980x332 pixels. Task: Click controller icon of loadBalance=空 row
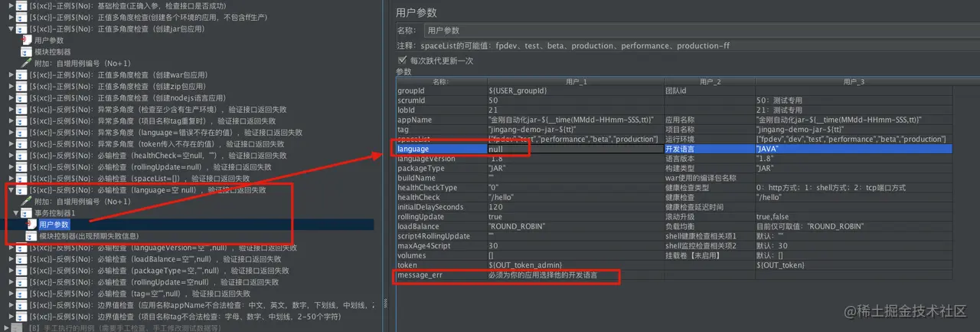click(20, 259)
